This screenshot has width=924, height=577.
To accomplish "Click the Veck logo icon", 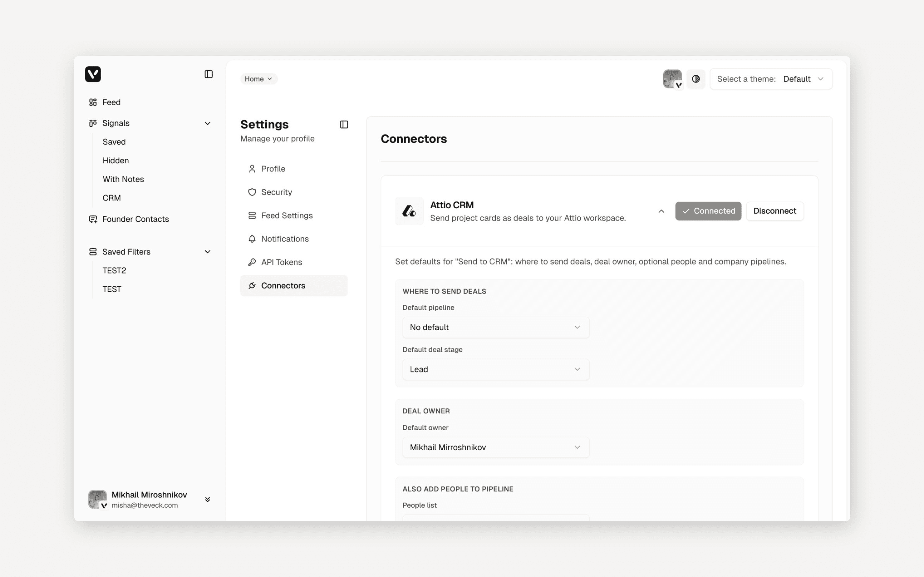I will point(93,74).
